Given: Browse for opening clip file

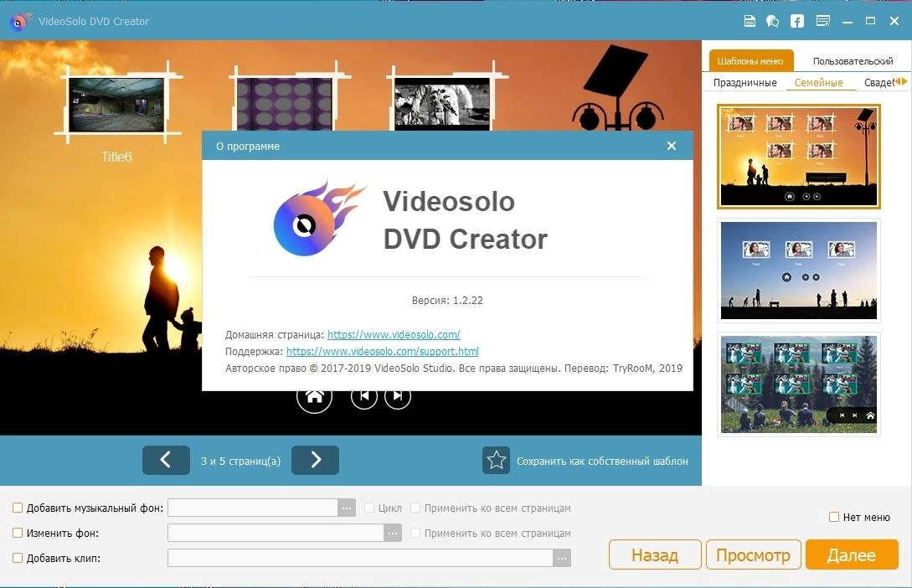Looking at the screenshot, I should tap(562, 558).
